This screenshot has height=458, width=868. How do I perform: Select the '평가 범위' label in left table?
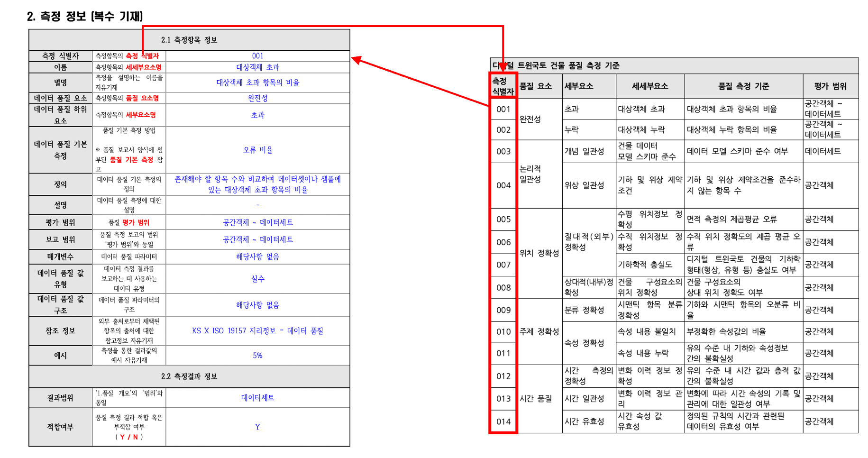60,222
